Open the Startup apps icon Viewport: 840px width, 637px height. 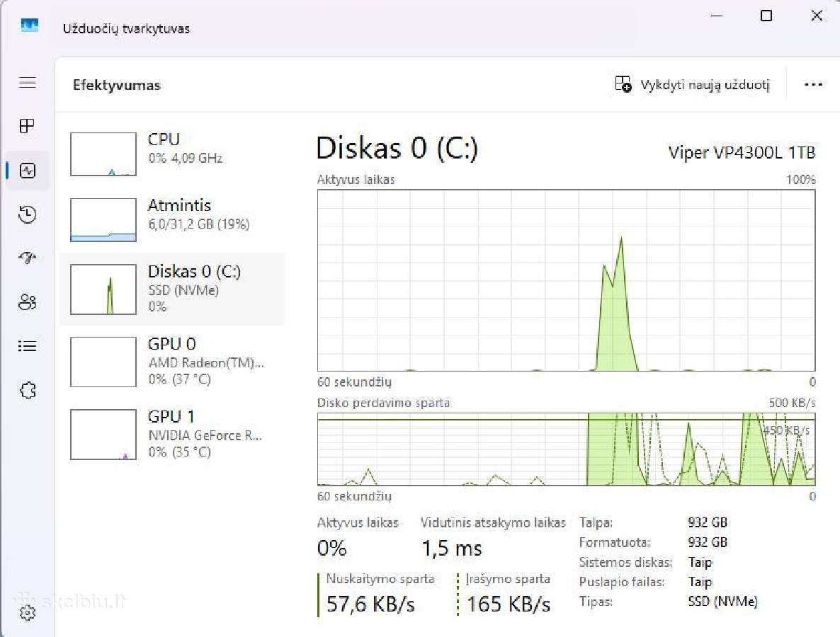[28, 258]
